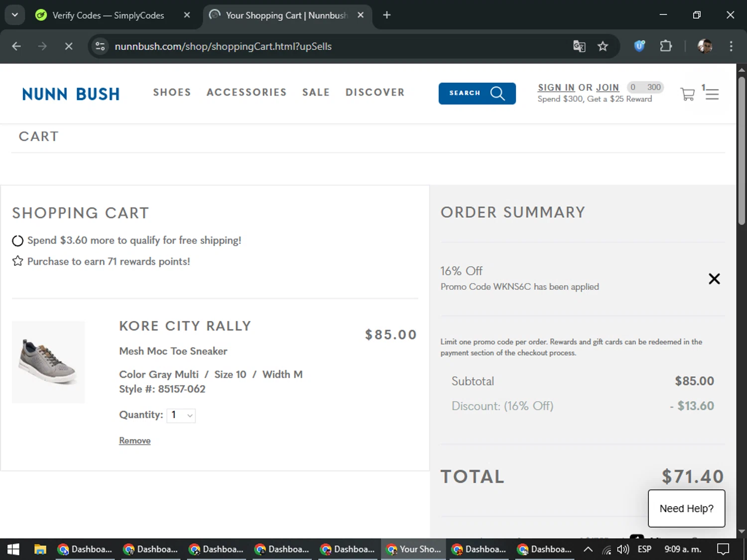
Task: Open Chrome three-dot menu
Action: (x=731, y=46)
